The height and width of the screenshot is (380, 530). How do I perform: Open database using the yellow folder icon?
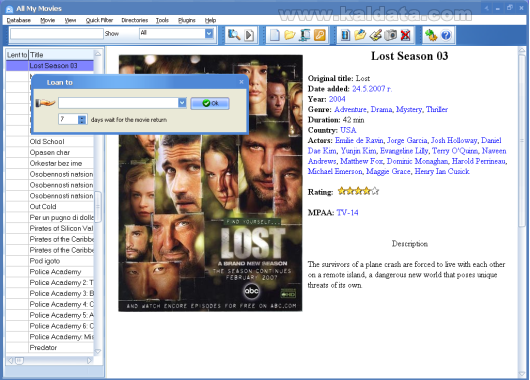pos(290,35)
